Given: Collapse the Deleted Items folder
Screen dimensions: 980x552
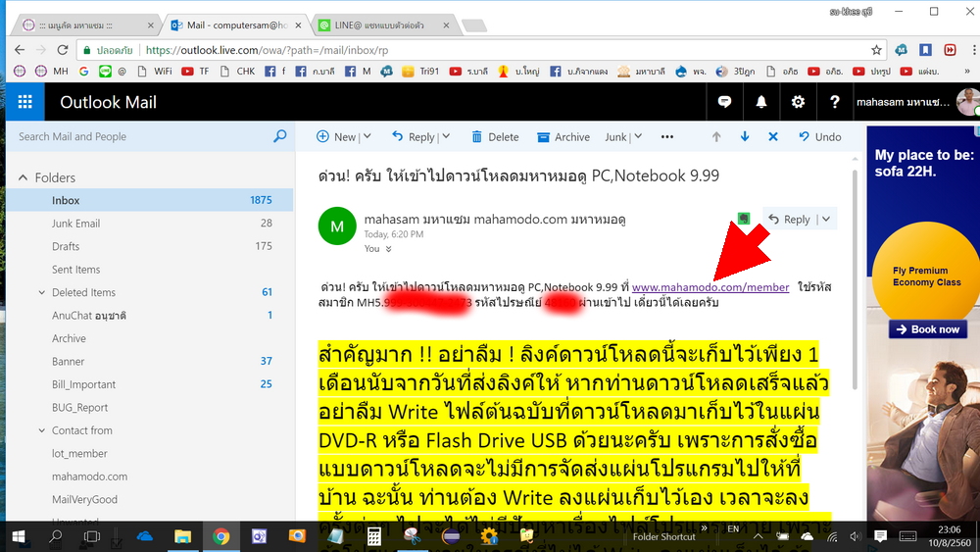Looking at the screenshot, I should point(42,292).
